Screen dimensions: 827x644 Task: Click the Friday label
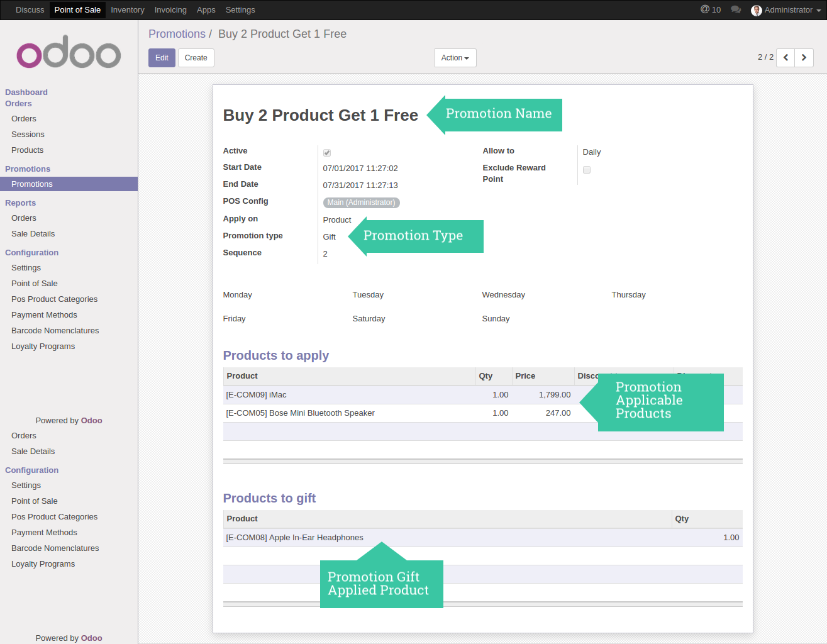pos(235,319)
